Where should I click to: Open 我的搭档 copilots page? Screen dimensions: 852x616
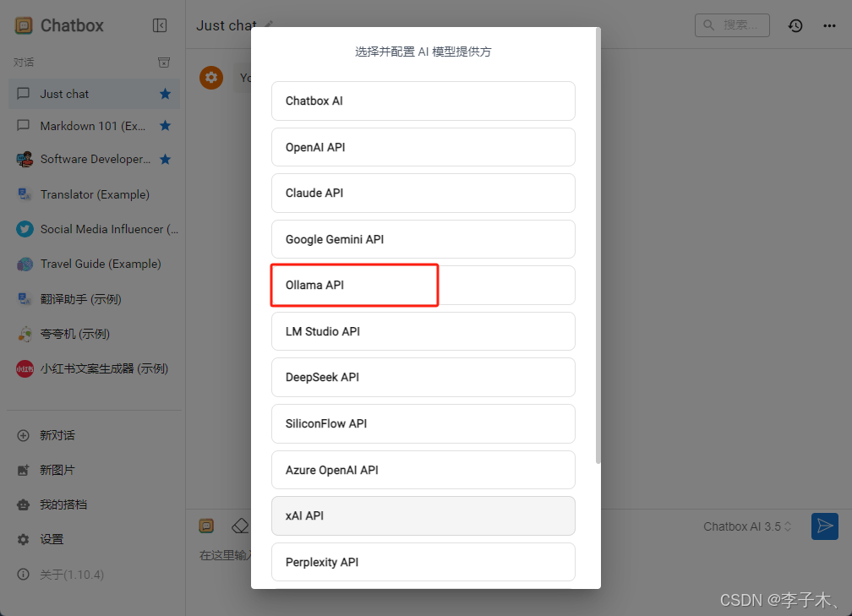95,504
